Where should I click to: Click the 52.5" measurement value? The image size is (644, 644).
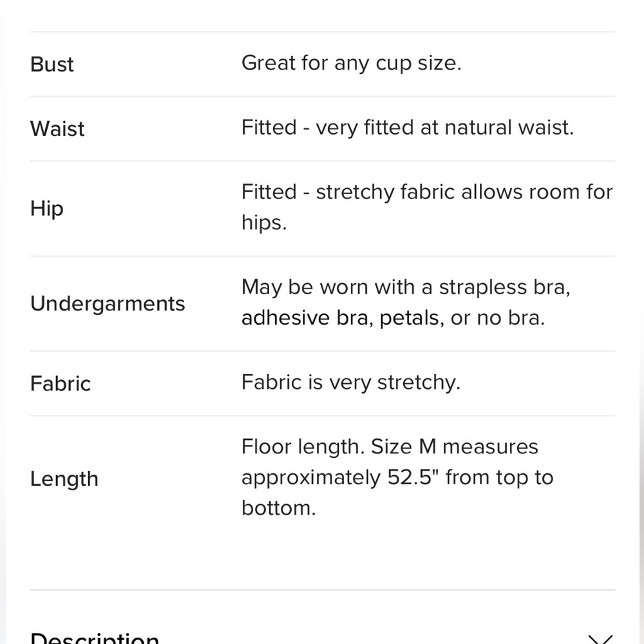tap(413, 477)
